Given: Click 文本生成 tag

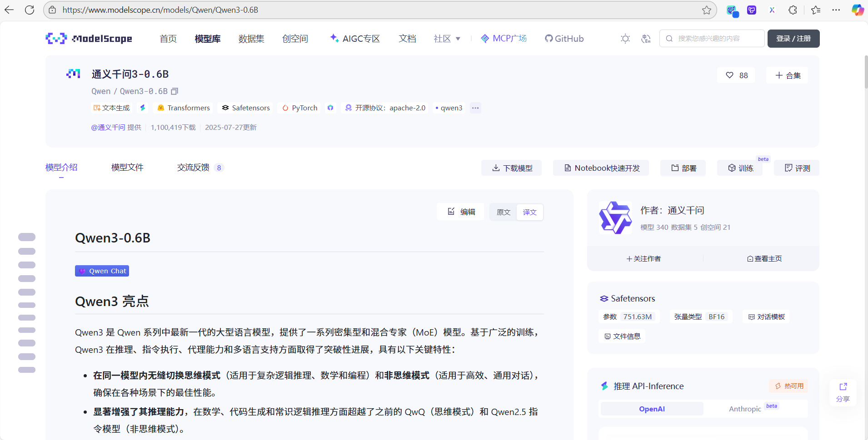Looking at the screenshot, I should 112,108.
